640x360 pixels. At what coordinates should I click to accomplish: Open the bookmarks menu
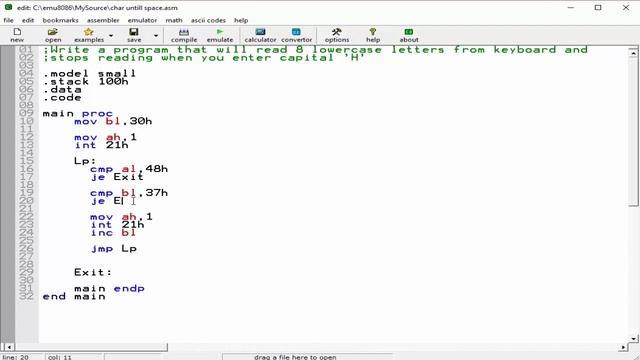coord(60,20)
